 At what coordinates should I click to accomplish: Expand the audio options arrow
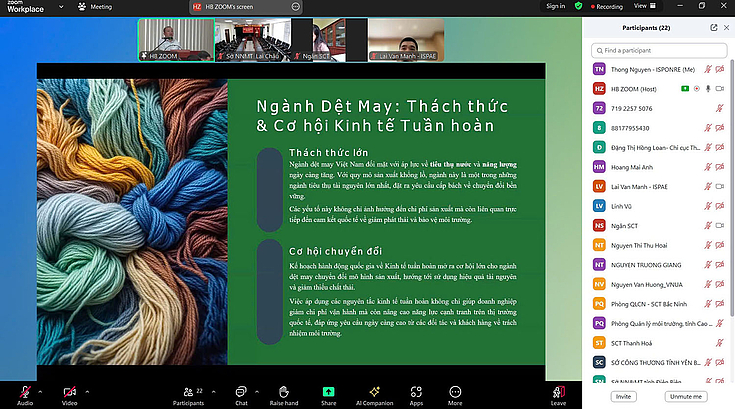point(42,391)
